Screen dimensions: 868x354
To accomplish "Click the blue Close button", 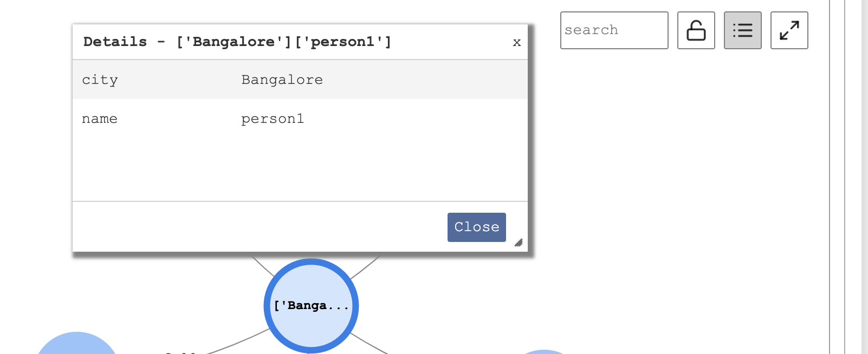I will pyautogui.click(x=477, y=227).
